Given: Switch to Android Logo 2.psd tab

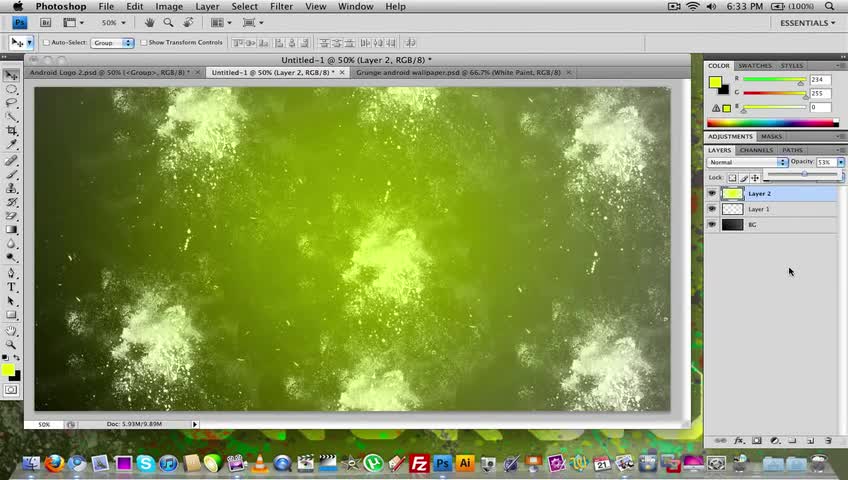Looking at the screenshot, I should point(110,72).
